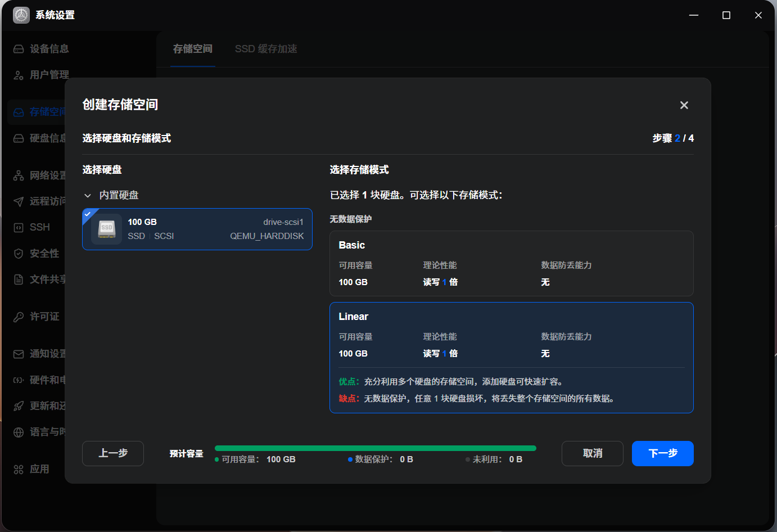This screenshot has height=532, width=777.
Task: Collapse the 内置硬盘 disk list
Action: coord(88,195)
